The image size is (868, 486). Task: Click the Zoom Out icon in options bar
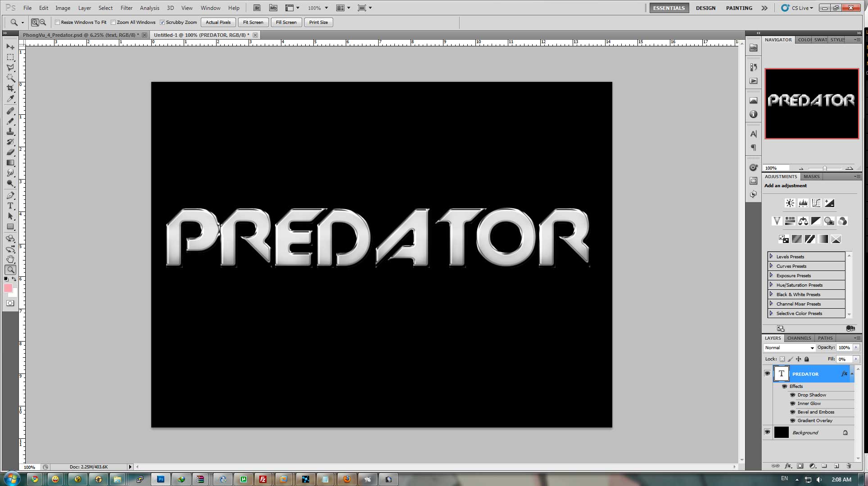tap(43, 22)
